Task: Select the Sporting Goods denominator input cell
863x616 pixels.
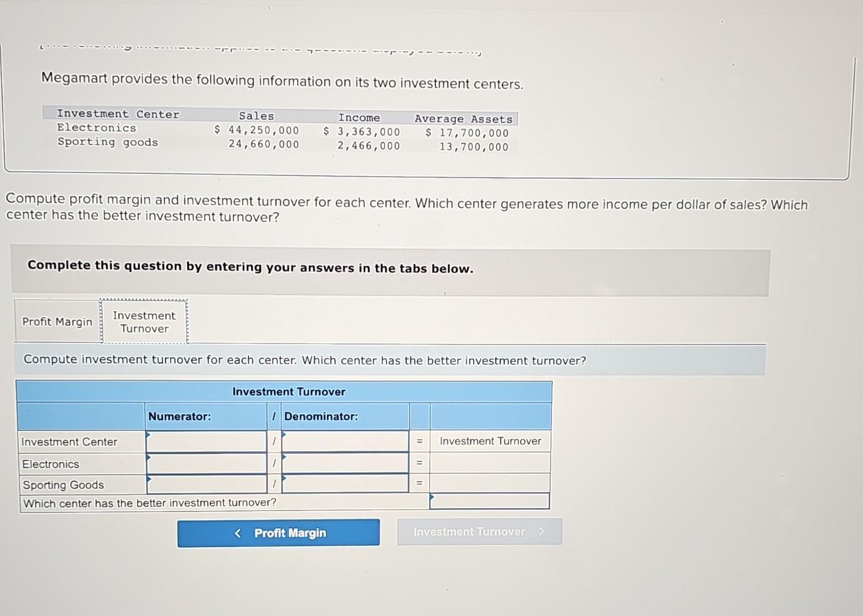Action: point(345,484)
